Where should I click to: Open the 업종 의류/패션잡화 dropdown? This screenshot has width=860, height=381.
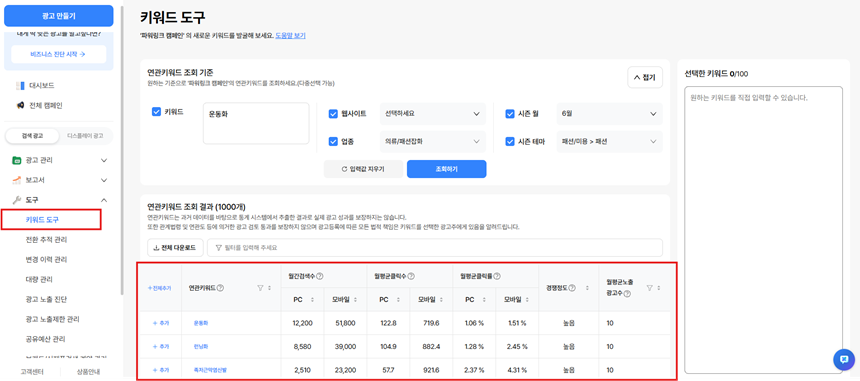pos(433,141)
